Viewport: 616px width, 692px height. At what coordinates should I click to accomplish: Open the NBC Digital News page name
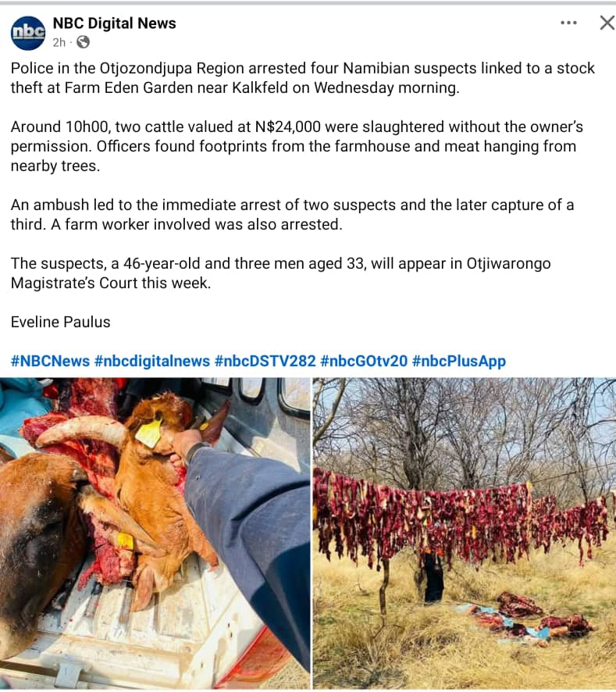point(114,23)
